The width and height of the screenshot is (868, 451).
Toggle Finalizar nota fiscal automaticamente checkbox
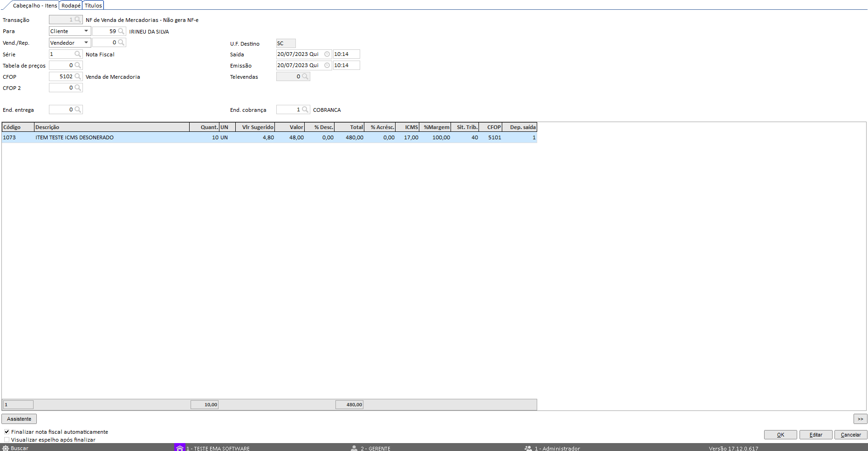click(x=7, y=432)
